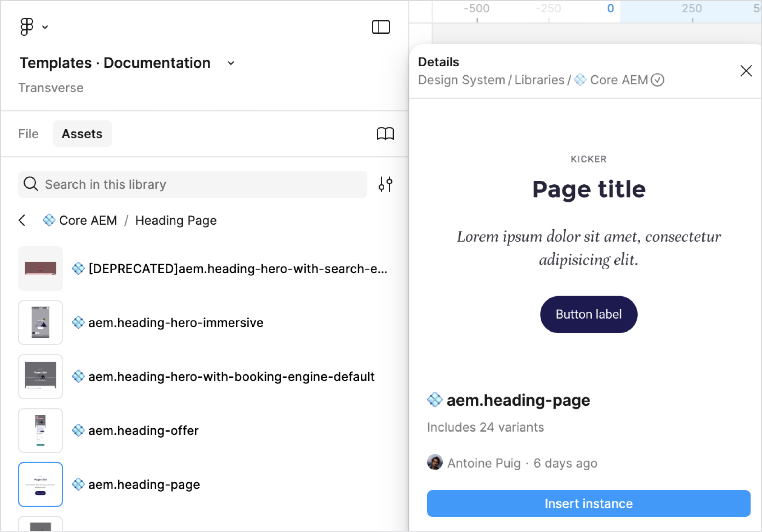Open the library documentation book icon
762x532 pixels.
385,133
